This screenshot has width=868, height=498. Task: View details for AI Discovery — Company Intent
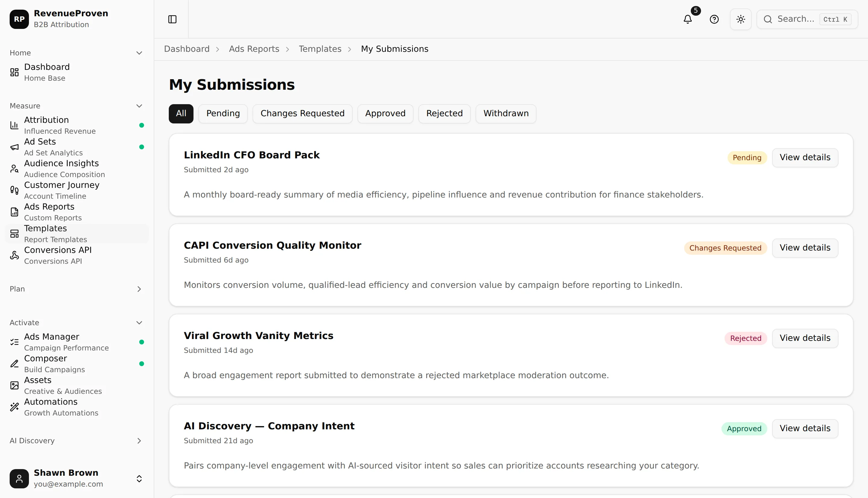point(805,428)
